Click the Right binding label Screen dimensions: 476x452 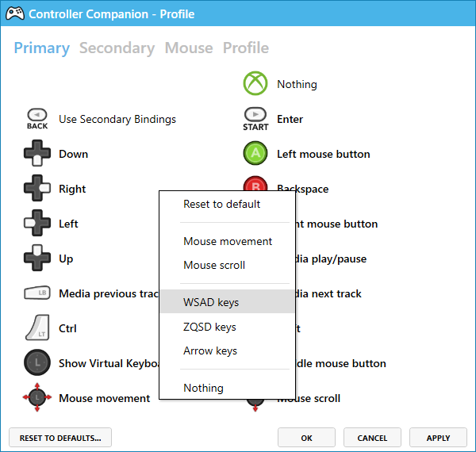(x=72, y=189)
